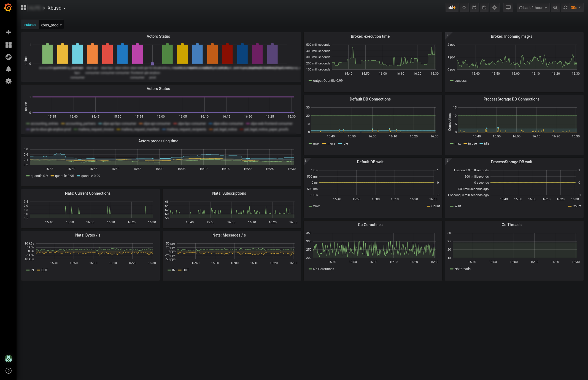Open Alerting bell icon in sidebar
588x380 pixels.
click(x=9, y=69)
